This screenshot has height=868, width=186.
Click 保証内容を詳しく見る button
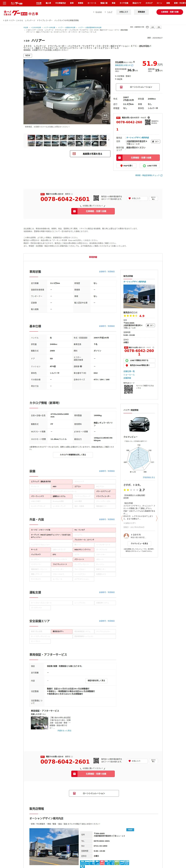(x=96, y=680)
